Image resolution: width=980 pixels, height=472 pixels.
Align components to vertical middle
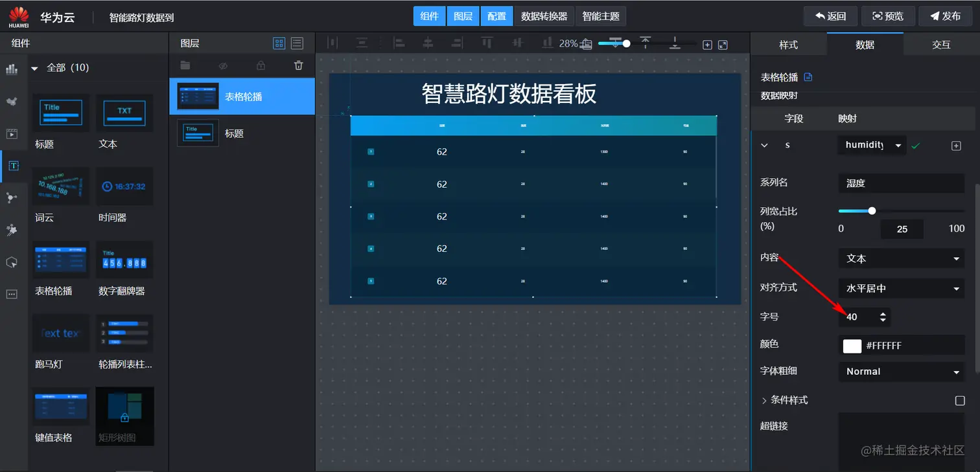coord(517,43)
